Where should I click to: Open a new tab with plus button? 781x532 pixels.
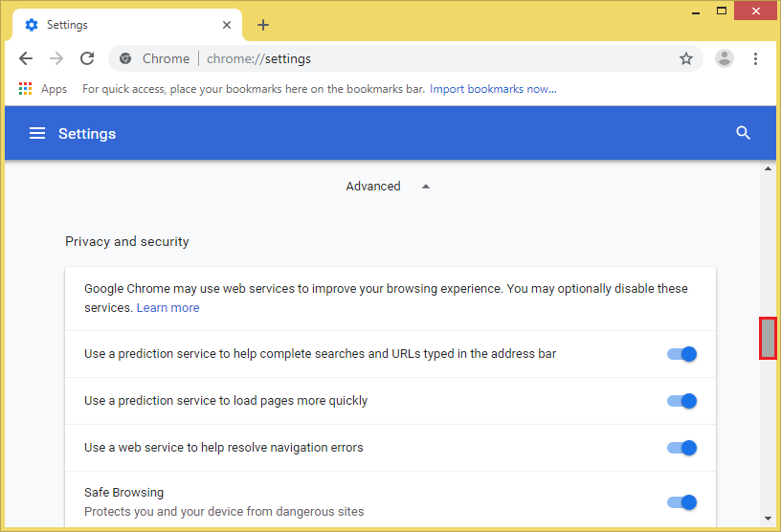click(x=263, y=25)
